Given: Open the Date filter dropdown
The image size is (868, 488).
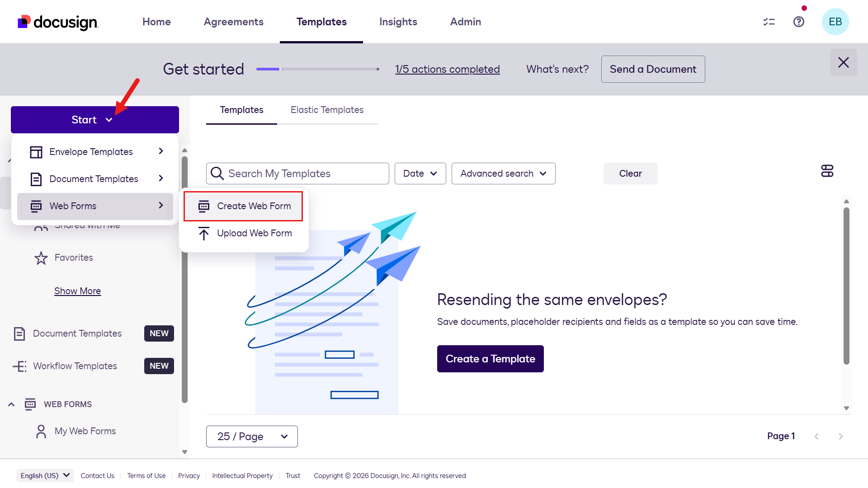Looking at the screenshot, I should (x=420, y=174).
